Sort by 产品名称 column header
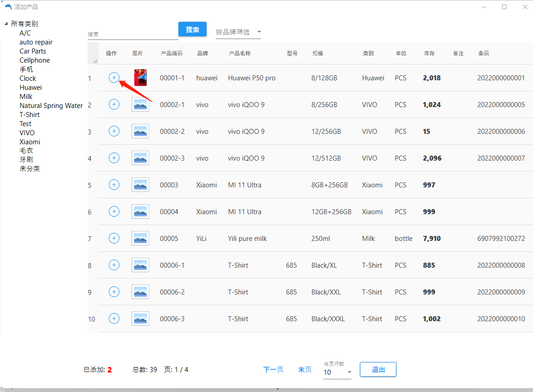This screenshot has height=392, width=533. pos(240,54)
